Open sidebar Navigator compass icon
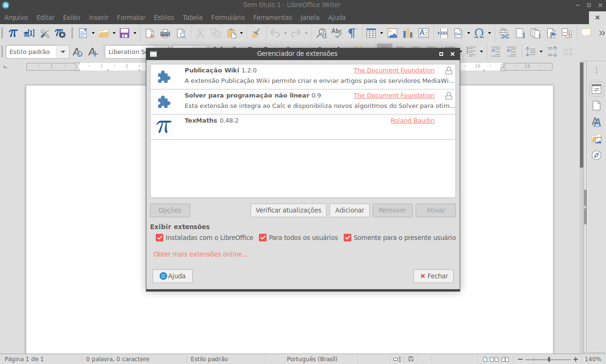606x364 pixels. click(x=597, y=155)
